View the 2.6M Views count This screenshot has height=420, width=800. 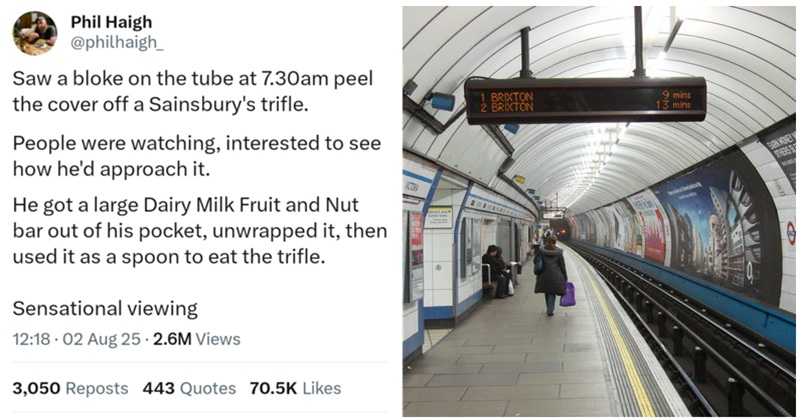[196, 339]
